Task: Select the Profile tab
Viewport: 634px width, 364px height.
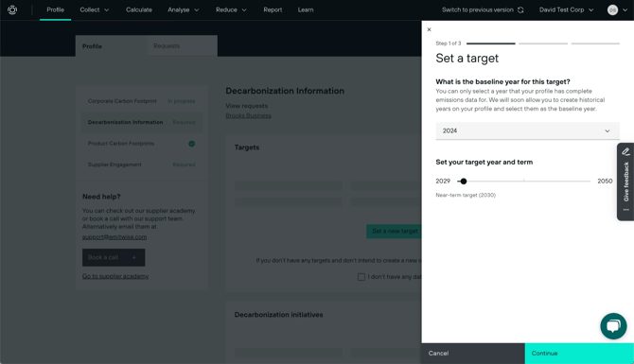Action: tap(111, 46)
